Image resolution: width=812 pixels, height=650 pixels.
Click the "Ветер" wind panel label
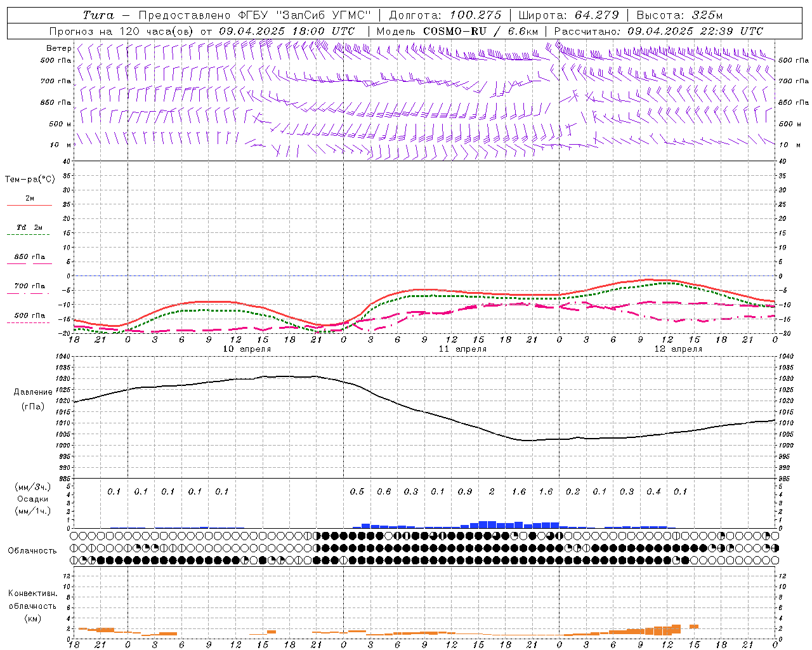tap(58, 48)
